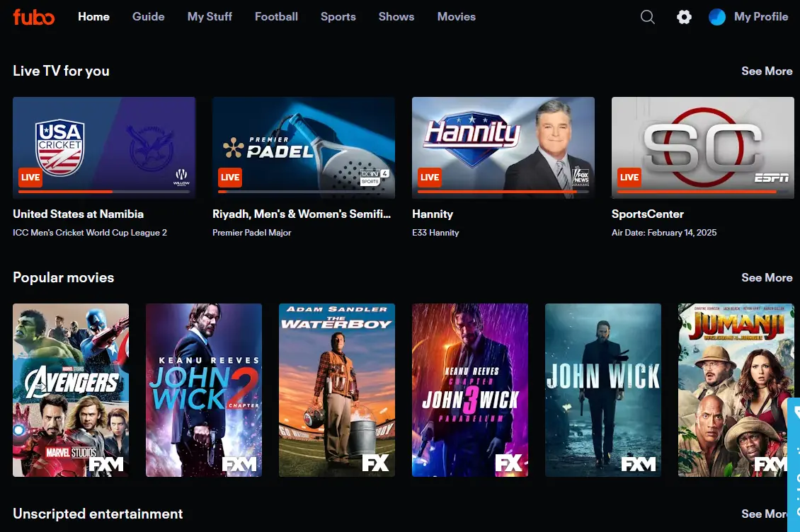Click FXM logo on John Wick poster
The height and width of the screenshot is (532, 800).
(639, 463)
